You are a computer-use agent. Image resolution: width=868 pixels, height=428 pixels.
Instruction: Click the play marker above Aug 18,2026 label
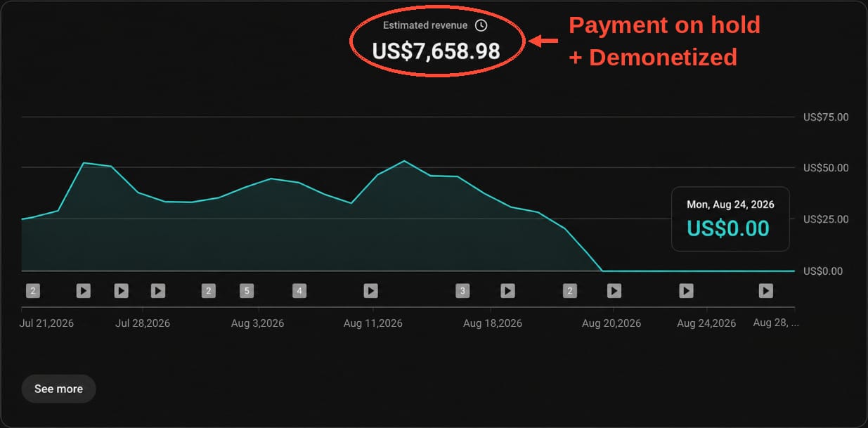pyautogui.click(x=507, y=290)
